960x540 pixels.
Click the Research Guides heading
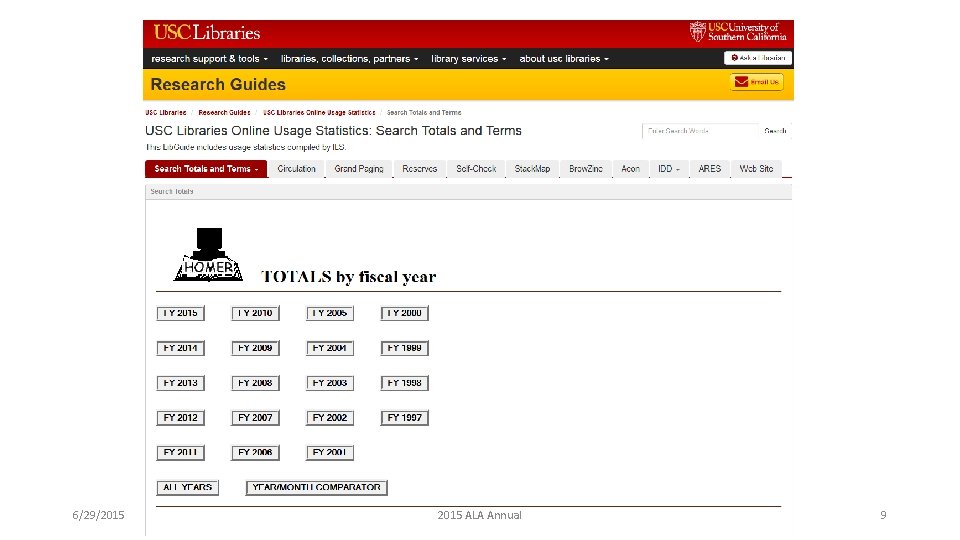coord(218,84)
